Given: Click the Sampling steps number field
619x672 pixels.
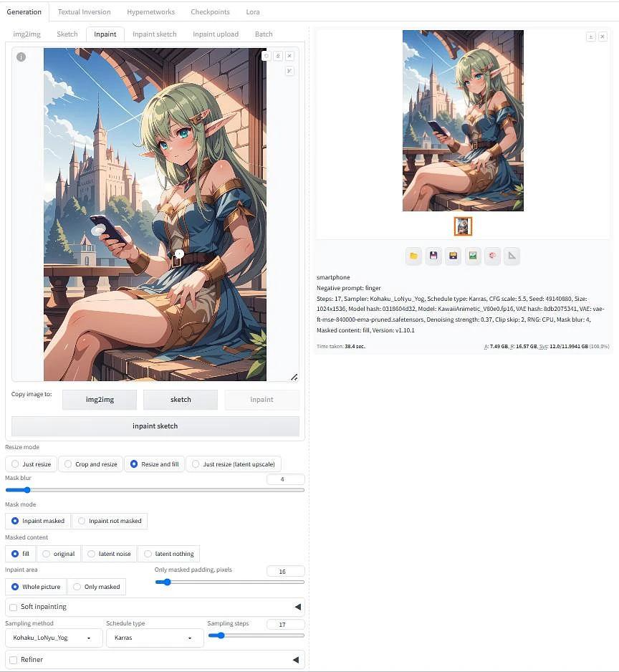Looking at the screenshot, I should click(285, 625).
